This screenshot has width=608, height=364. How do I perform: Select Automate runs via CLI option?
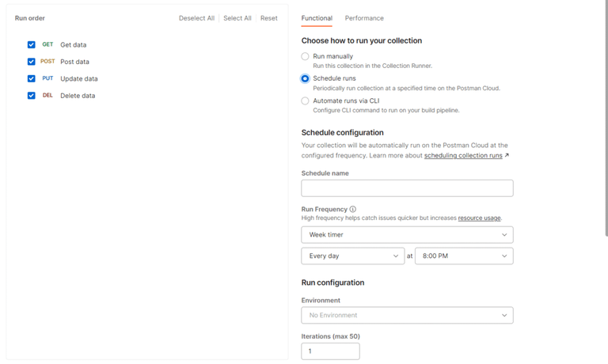coord(306,101)
